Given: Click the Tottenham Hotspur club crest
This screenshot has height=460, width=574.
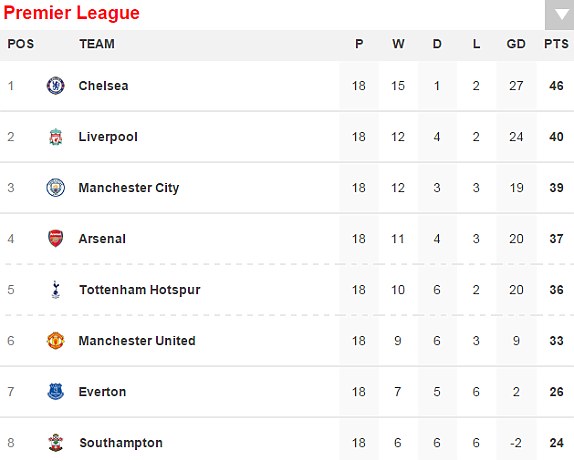Looking at the screenshot, I should click(x=56, y=290).
